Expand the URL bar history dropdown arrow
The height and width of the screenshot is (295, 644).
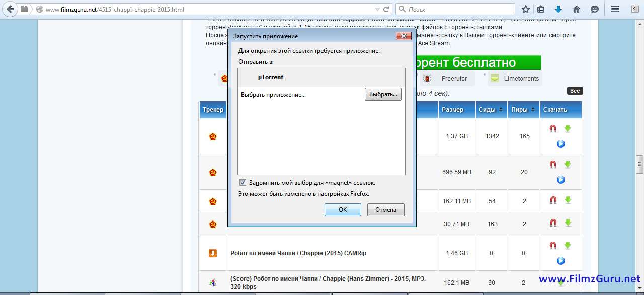coord(378,9)
